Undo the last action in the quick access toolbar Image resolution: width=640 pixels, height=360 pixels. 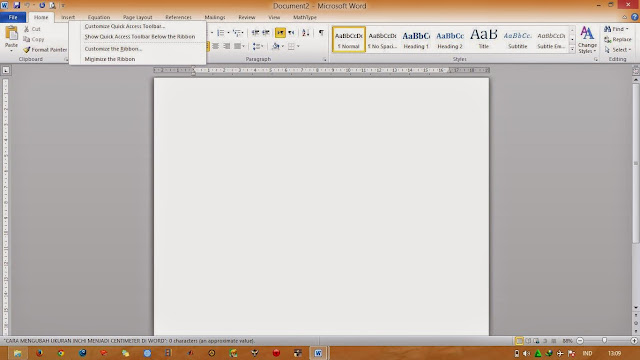pyautogui.click(x=27, y=5)
